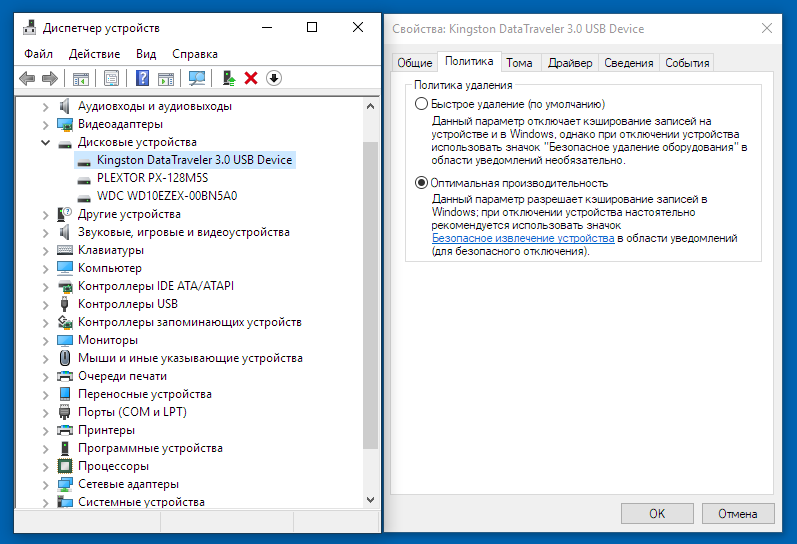The height and width of the screenshot is (544, 797).
Task: Click the device tree scrollbar down arrow
Action: (371, 500)
